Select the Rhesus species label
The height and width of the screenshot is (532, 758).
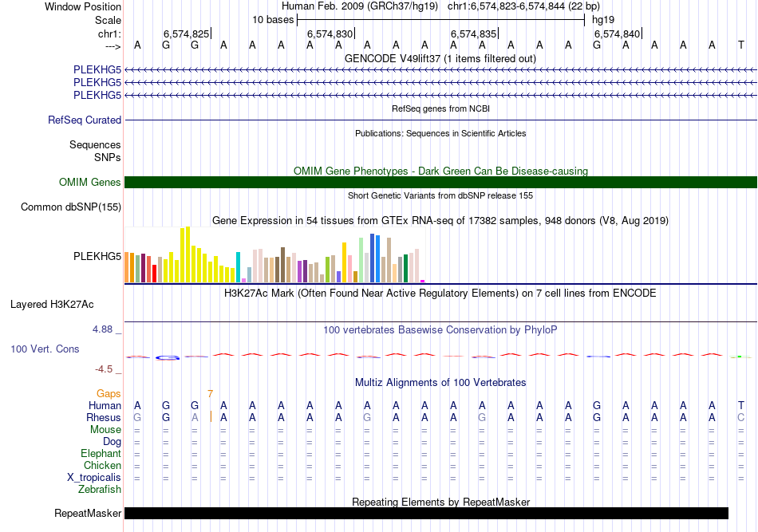[104, 417]
